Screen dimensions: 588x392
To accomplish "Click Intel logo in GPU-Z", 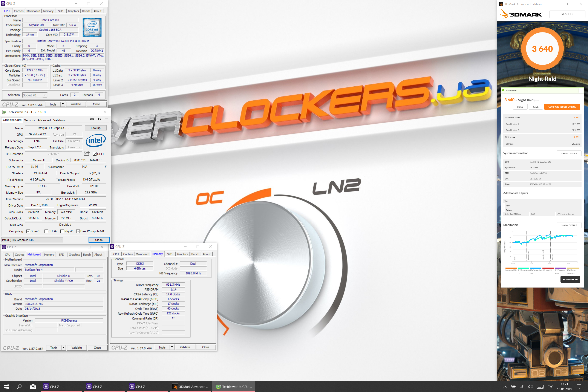I will pyautogui.click(x=95, y=141).
